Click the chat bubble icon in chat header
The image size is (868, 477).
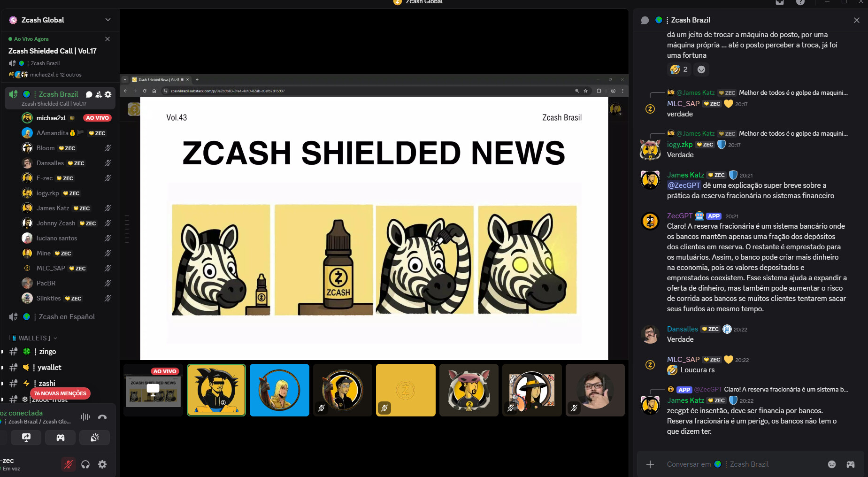coord(645,20)
